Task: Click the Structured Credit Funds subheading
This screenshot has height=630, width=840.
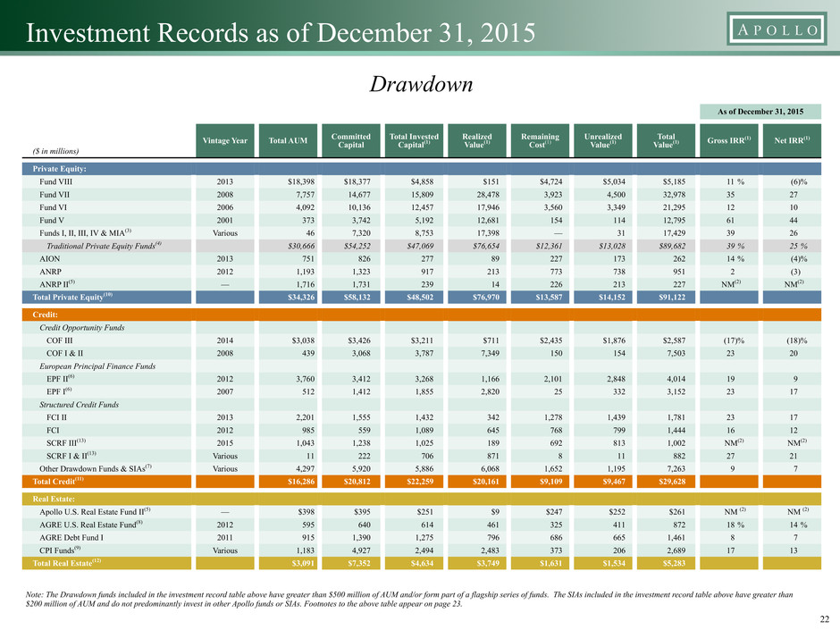Action: [x=79, y=405]
